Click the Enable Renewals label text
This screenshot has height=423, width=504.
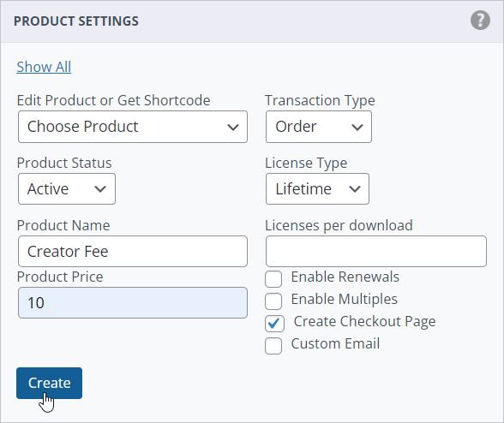click(x=345, y=277)
